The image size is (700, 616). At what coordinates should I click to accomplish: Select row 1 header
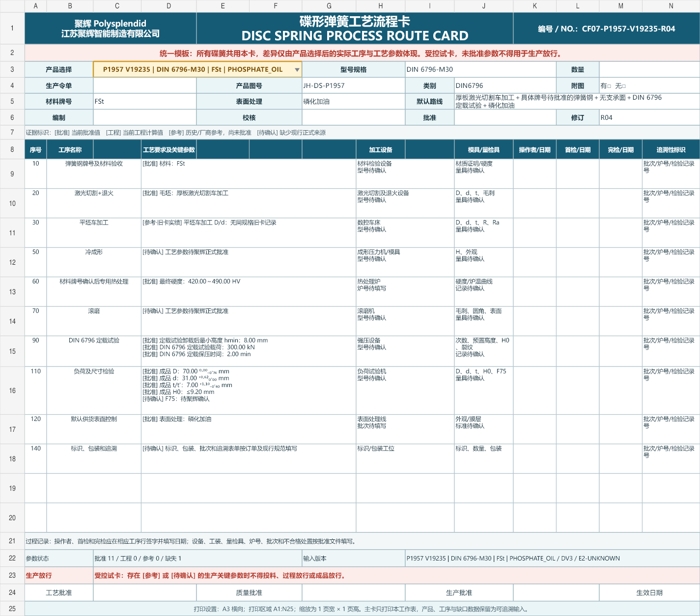click(12, 28)
